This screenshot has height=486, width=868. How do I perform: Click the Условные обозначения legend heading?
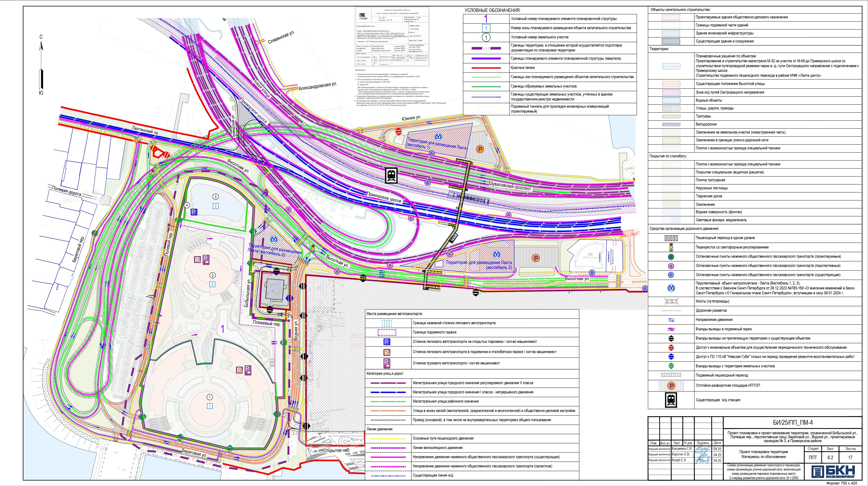[492, 10]
